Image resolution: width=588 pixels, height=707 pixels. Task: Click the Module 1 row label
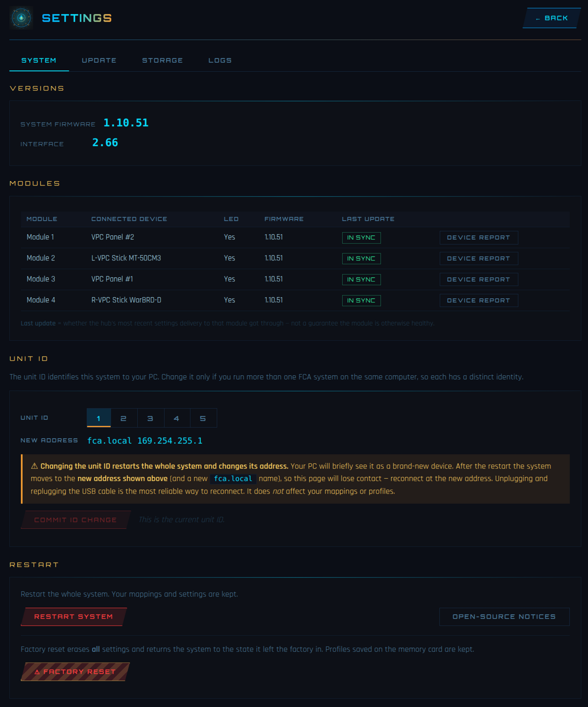[x=40, y=237]
